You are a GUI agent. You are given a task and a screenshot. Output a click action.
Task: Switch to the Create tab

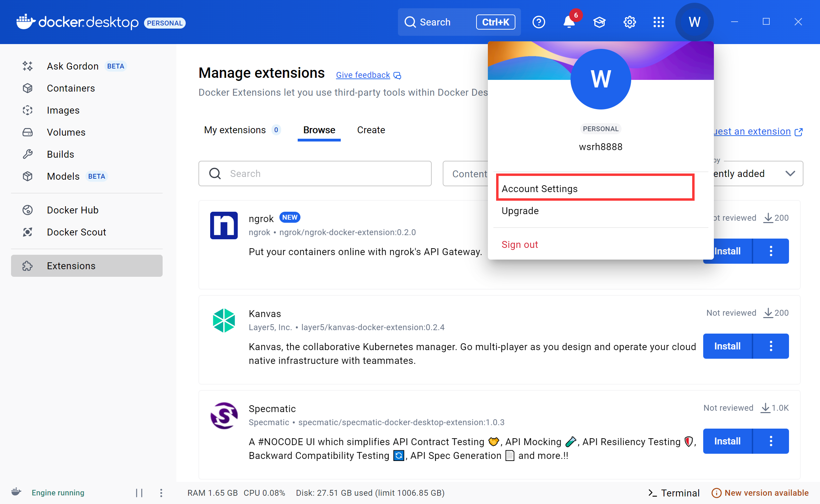click(371, 130)
